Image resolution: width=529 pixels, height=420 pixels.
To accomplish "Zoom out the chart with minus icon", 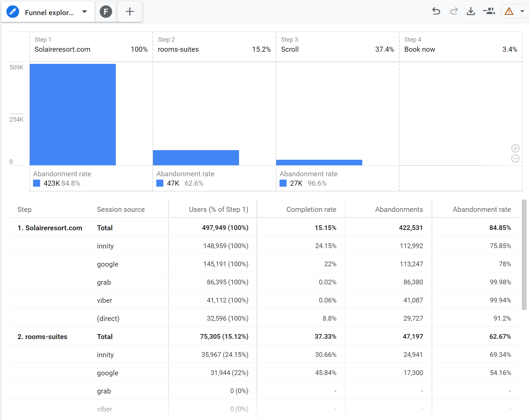I will tap(515, 158).
